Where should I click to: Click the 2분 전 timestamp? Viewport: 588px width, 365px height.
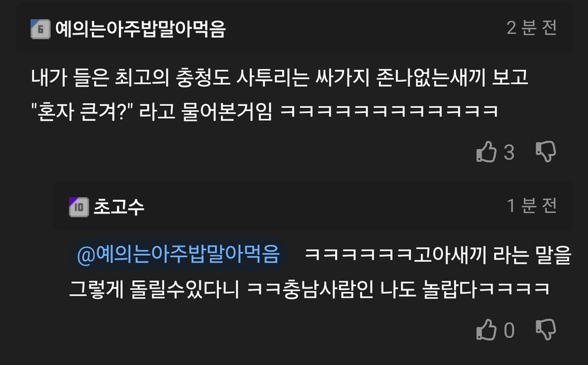tap(531, 27)
